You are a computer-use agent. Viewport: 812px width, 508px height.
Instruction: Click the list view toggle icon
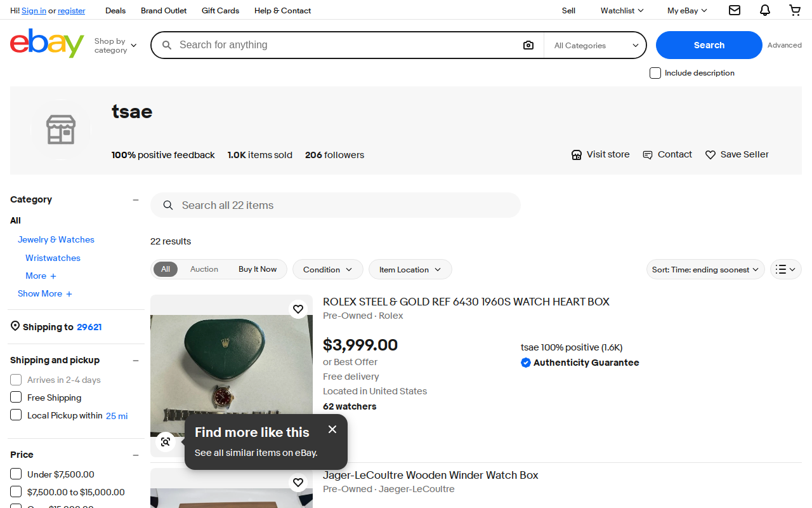coord(786,269)
